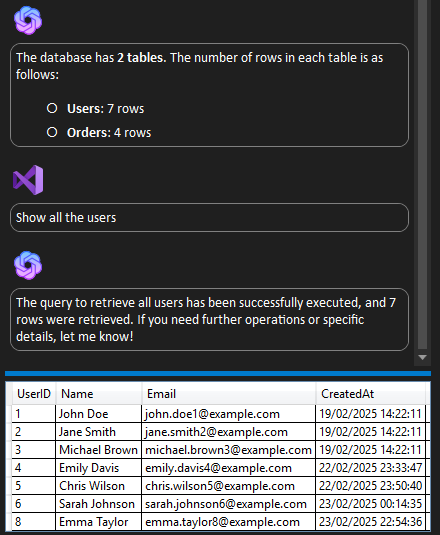Select Emily Davis CreatedAt cell

pos(370,468)
